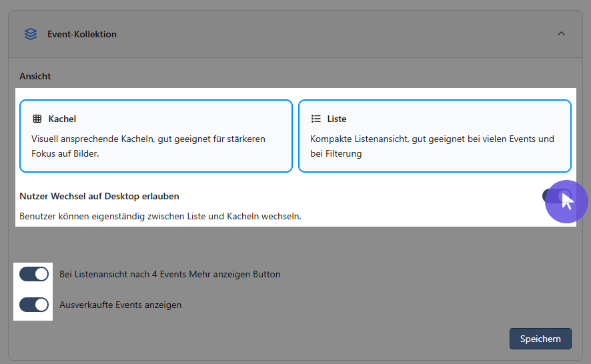Toggle Nutzer Wechsel auf Desktop erlauben switch

557,196
